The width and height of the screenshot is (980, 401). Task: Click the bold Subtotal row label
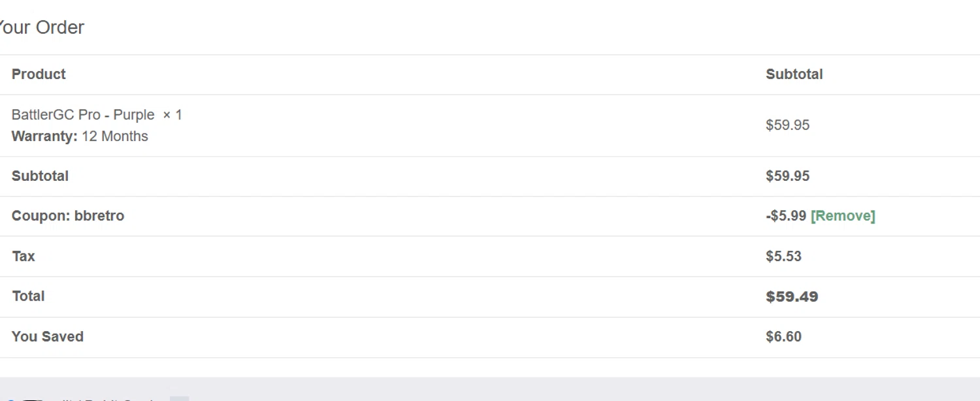click(40, 176)
